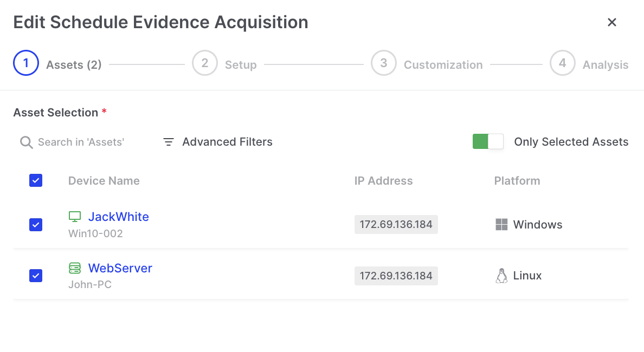Click the monitor icon next to JackWhite

(x=75, y=217)
